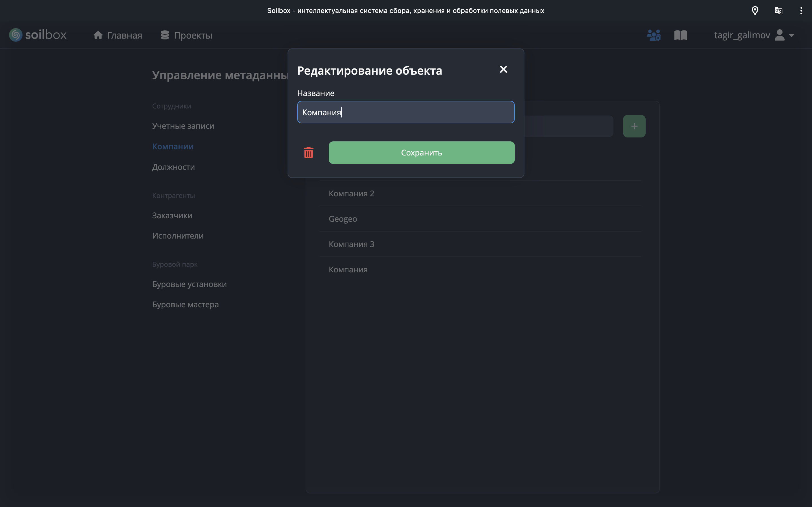Select Geogeo company row
This screenshot has width=812, height=507.
click(343, 219)
